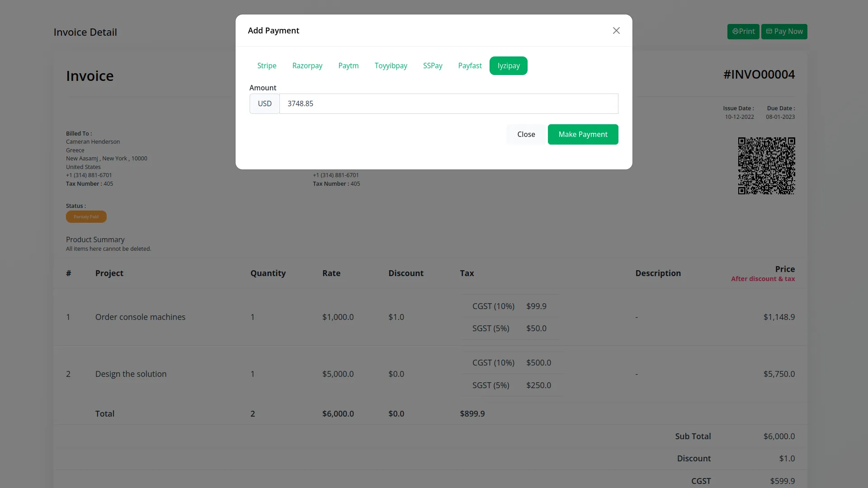Screen dimensions: 868x488
Task: Switch to the Stripe payment tab
Action: point(267,66)
